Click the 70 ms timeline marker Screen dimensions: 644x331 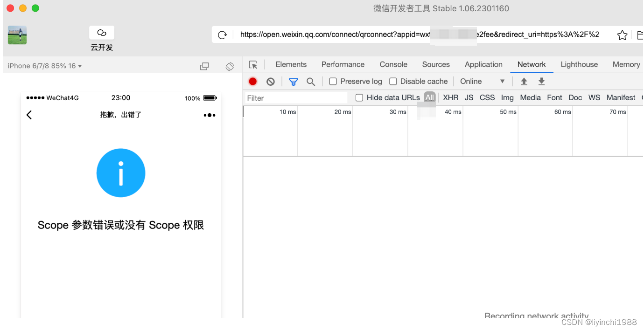[x=618, y=112]
